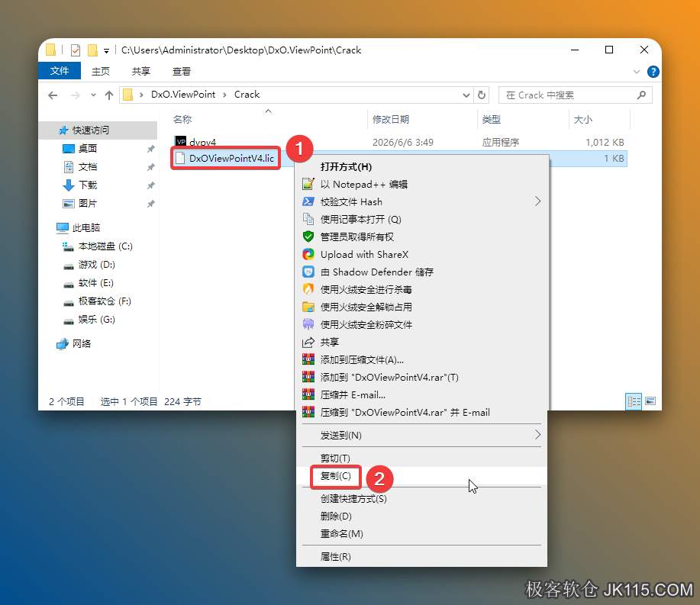
Task: Open Software (E:) drive in sidebar
Action: (x=96, y=282)
